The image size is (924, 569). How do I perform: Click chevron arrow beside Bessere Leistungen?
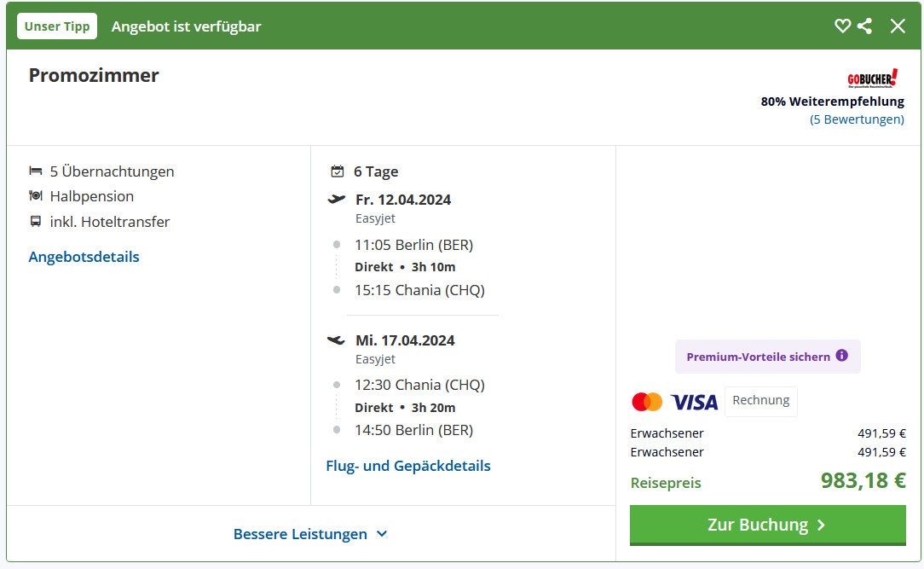coord(382,534)
